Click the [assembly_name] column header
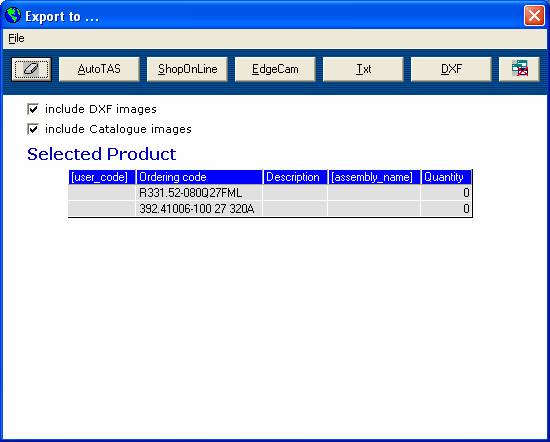 pyautogui.click(x=374, y=177)
